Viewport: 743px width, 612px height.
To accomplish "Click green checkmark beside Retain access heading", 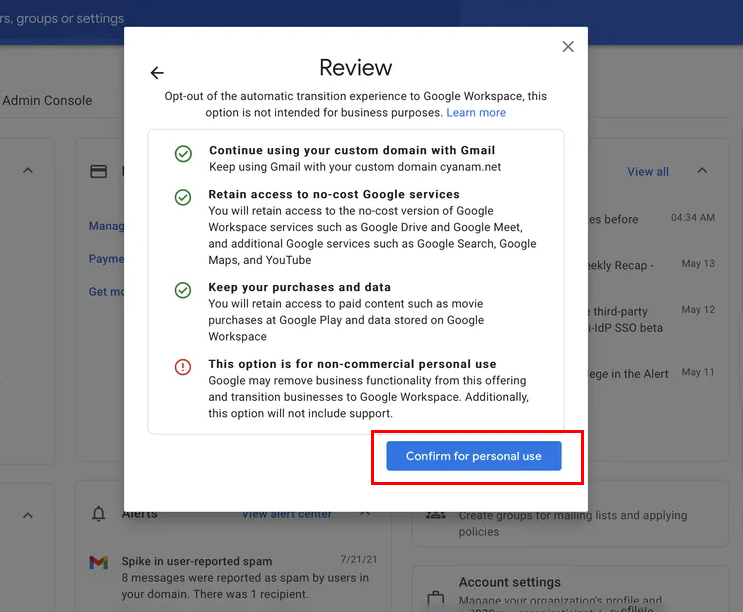I will coord(183,197).
